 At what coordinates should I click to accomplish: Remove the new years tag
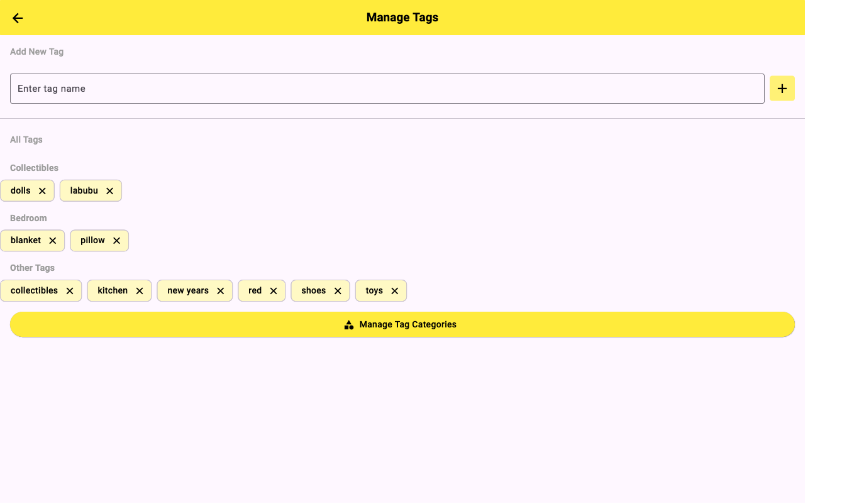(220, 290)
